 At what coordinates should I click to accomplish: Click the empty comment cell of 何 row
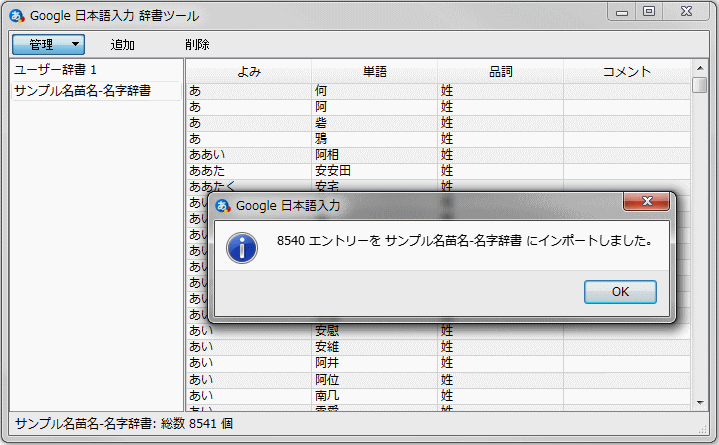tap(627, 91)
